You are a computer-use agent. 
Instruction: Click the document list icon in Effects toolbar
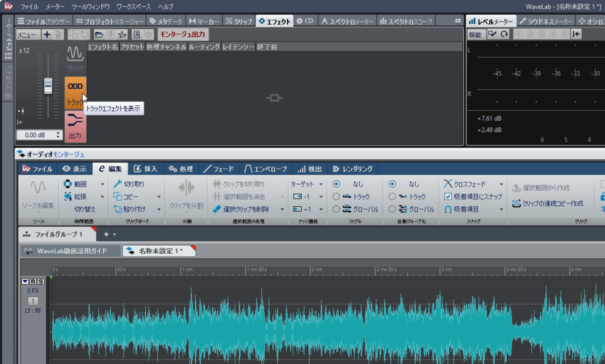(x=136, y=35)
